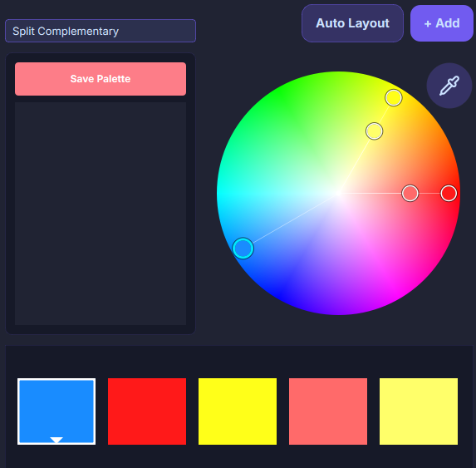The height and width of the screenshot is (468, 476).
Task: Click the Save Palette button
Action: [101, 79]
